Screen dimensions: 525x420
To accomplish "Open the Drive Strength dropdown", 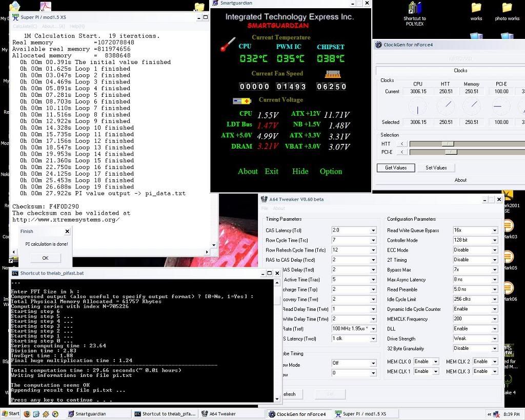I will (x=495, y=339).
